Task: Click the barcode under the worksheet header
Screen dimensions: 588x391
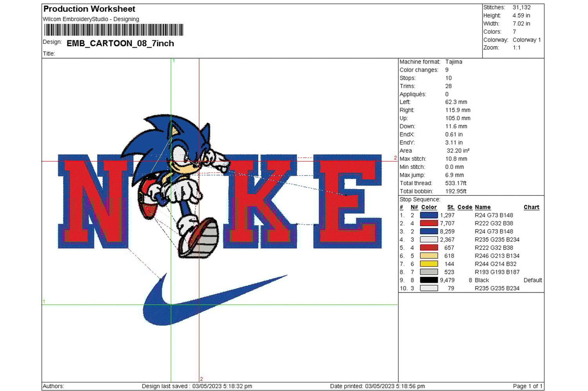Action: pyautogui.click(x=114, y=30)
